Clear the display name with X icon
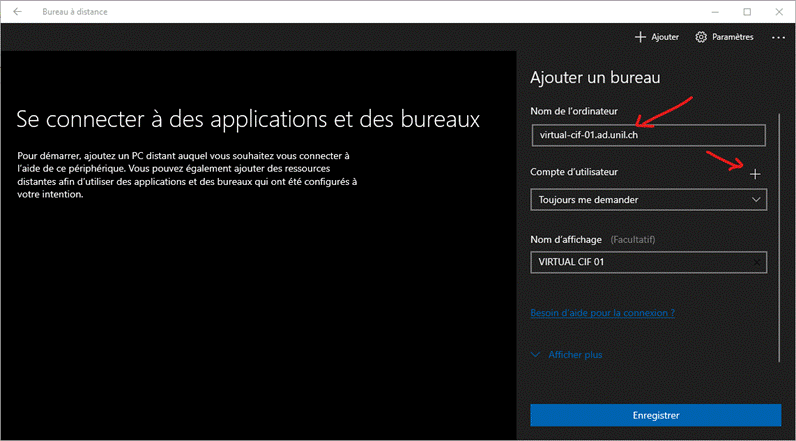Viewport: 796px width, 441px height. [757, 263]
